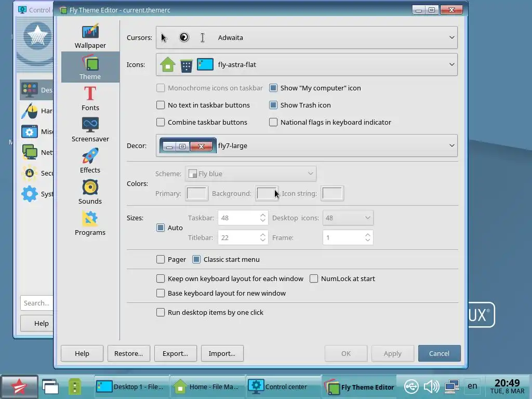Click the Hardware mouse icon in Control center
This screenshot has height=399, width=532.
click(x=30, y=111)
